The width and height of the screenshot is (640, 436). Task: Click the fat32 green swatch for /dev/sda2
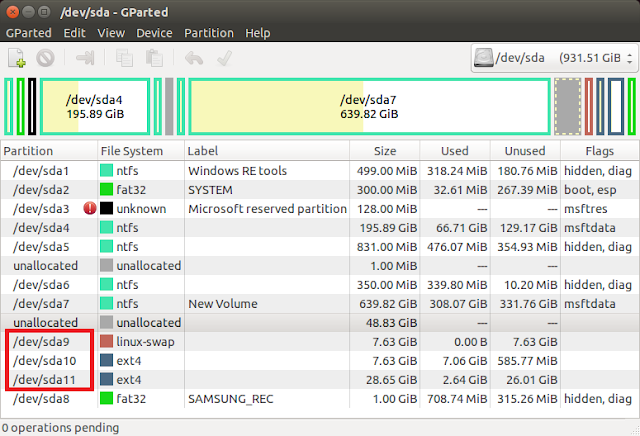[x=107, y=189]
